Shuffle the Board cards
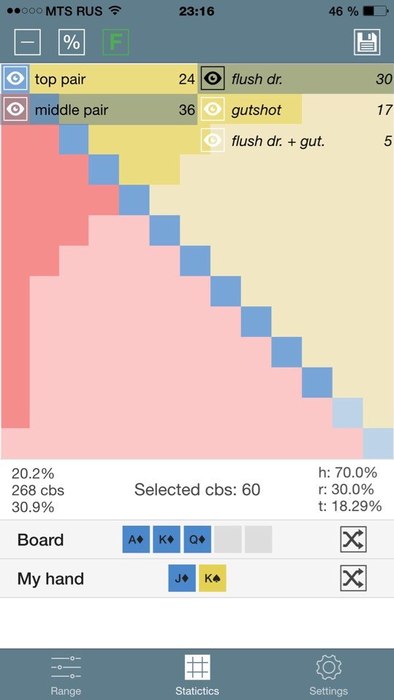 (353, 539)
